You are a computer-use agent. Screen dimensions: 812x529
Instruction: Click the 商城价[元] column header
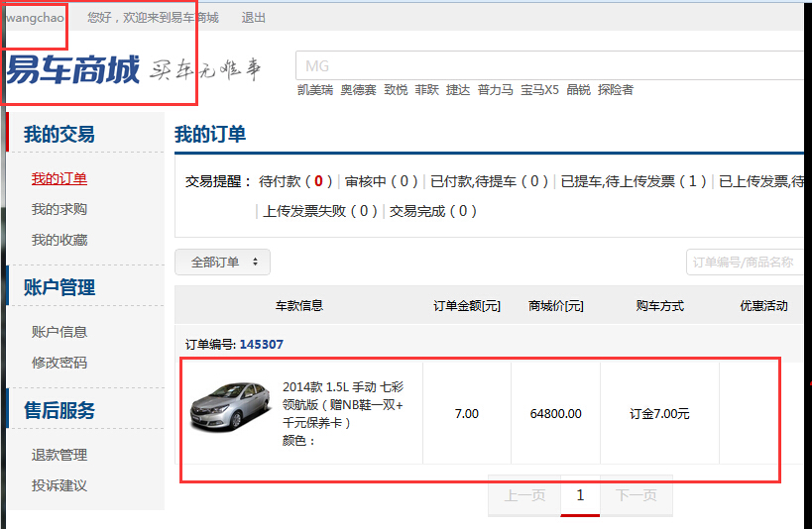coord(555,306)
